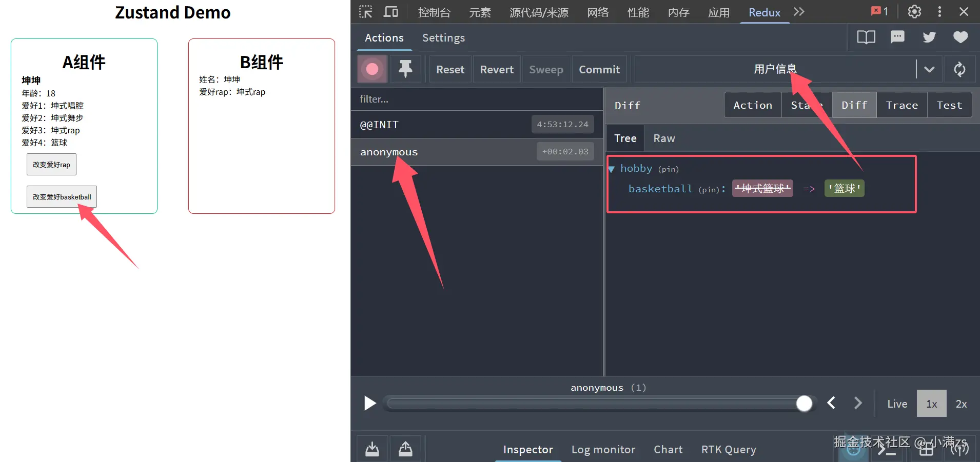Viewport: 980px width, 462px height.
Task: Select the Diff view tab
Action: (x=854, y=105)
